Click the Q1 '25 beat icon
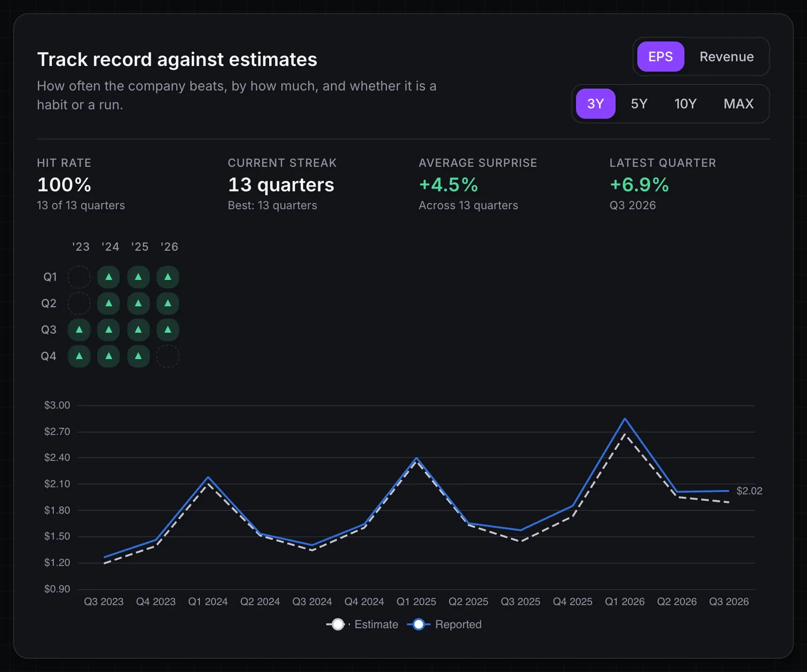 click(138, 277)
